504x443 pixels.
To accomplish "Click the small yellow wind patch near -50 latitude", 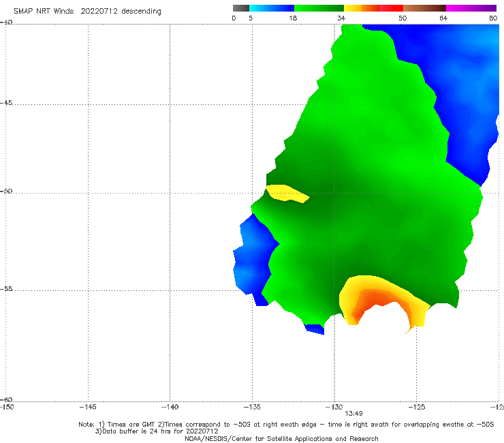I will (287, 194).
